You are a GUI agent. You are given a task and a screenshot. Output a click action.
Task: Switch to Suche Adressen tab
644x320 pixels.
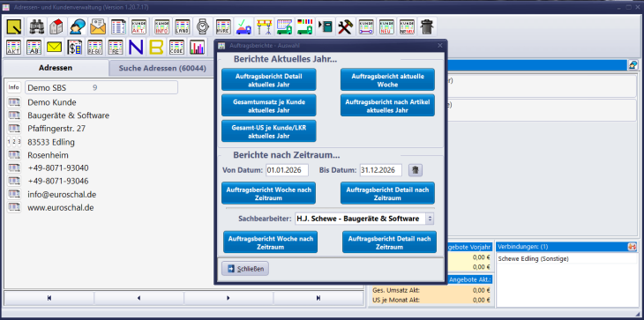coord(162,68)
